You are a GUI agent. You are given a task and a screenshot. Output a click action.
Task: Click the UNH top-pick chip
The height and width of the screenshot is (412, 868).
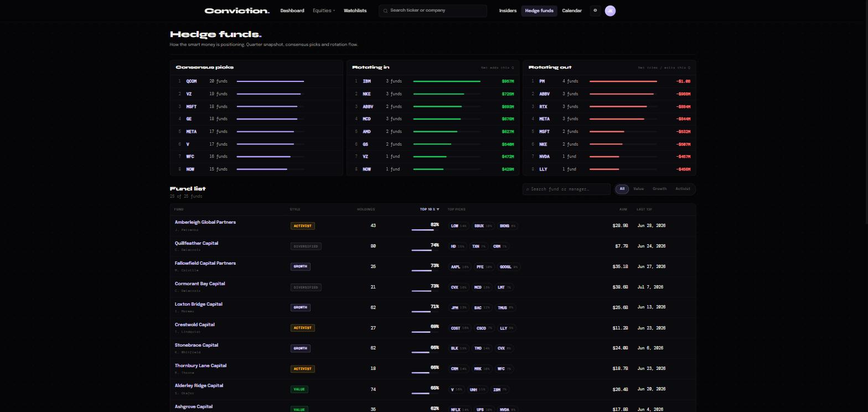478,389
